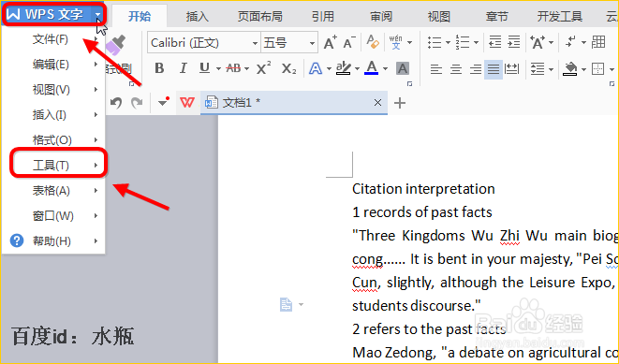The width and height of the screenshot is (619, 364).
Task: Open the Calibri font name dropdown
Action: tap(255, 43)
